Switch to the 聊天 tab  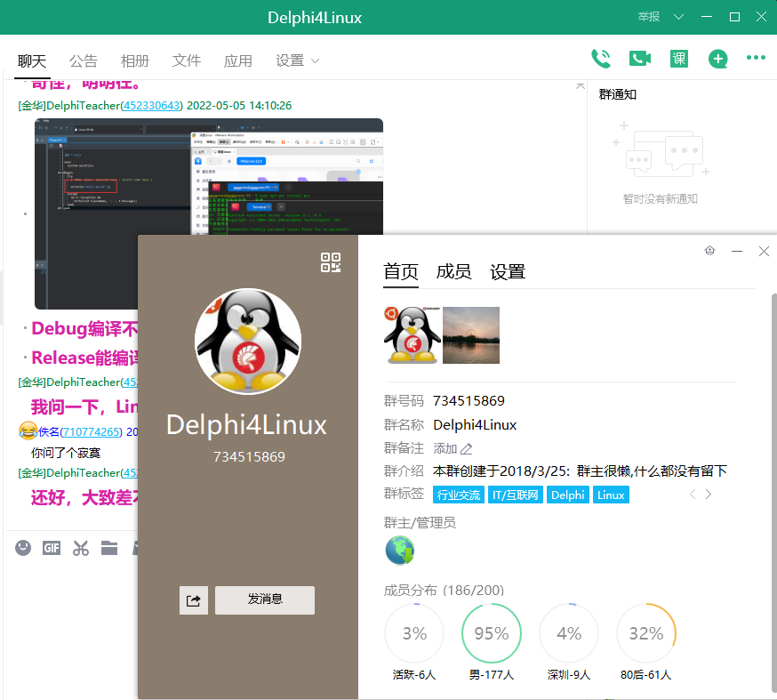point(32,61)
